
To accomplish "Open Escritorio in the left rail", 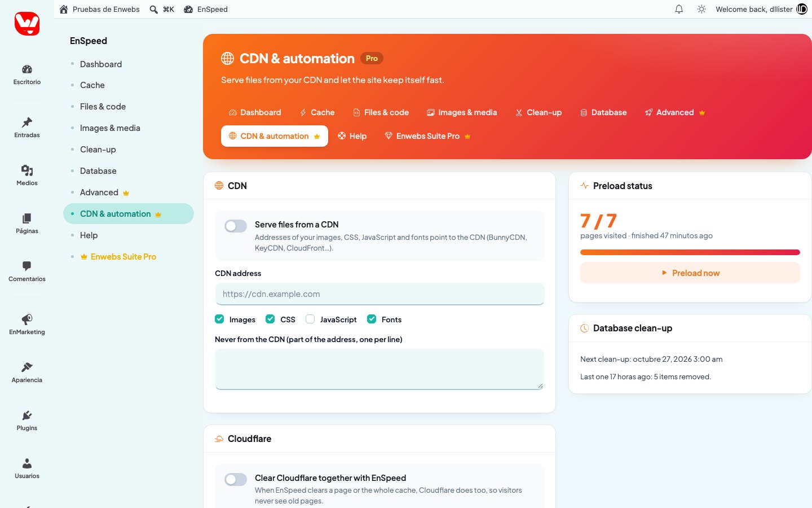I will click(x=27, y=75).
